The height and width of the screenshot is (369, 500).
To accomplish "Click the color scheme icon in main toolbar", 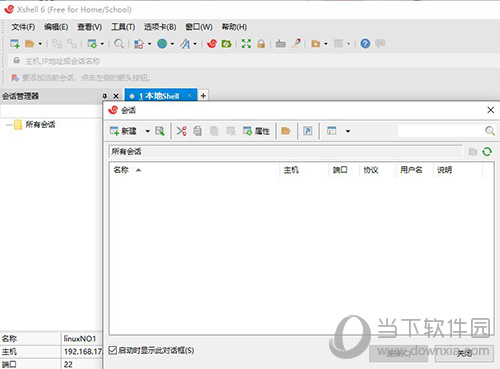I will click(x=139, y=44).
